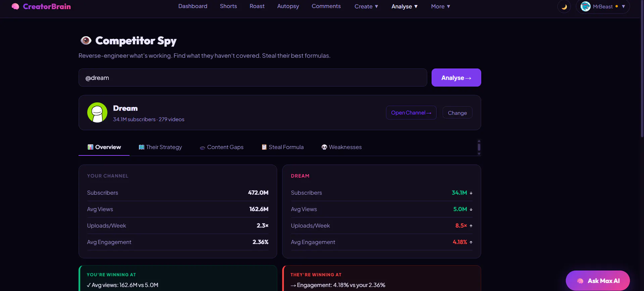Click the "Reverse-engineer what's working" subtitle
This screenshot has width=644, height=291.
(x=204, y=56)
